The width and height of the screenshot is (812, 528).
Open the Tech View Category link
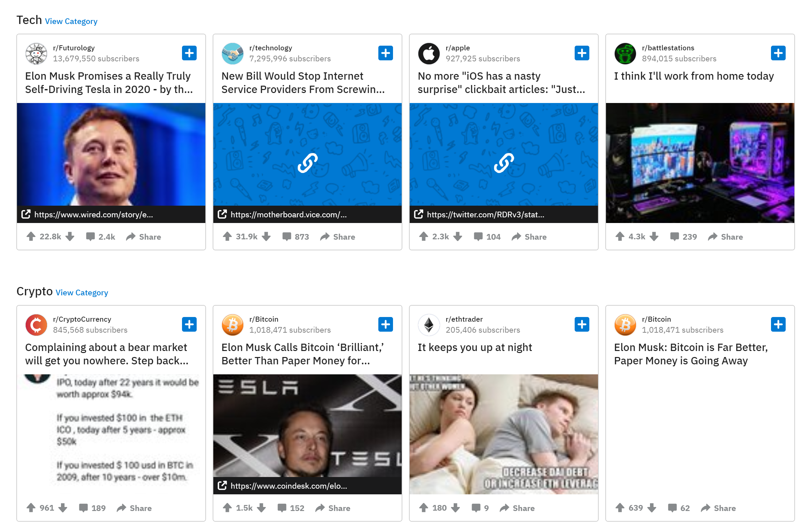point(71,21)
